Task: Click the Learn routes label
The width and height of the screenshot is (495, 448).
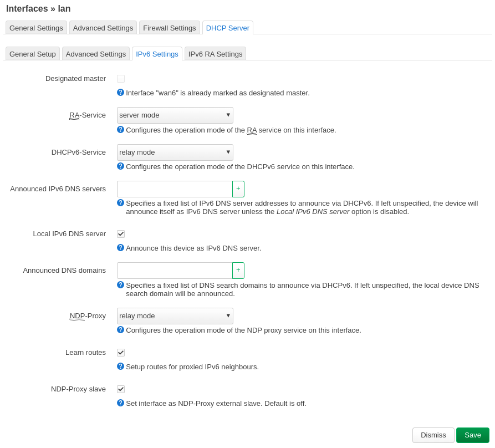Action: (x=85, y=353)
